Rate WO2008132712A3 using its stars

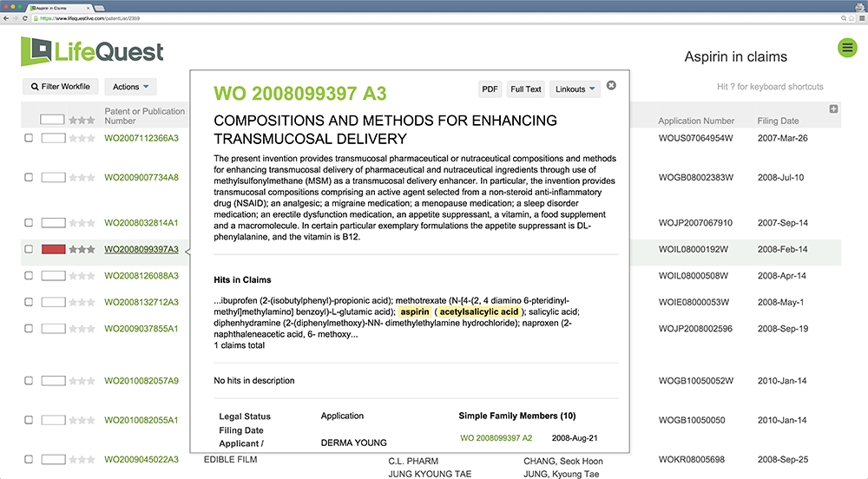(82, 302)
